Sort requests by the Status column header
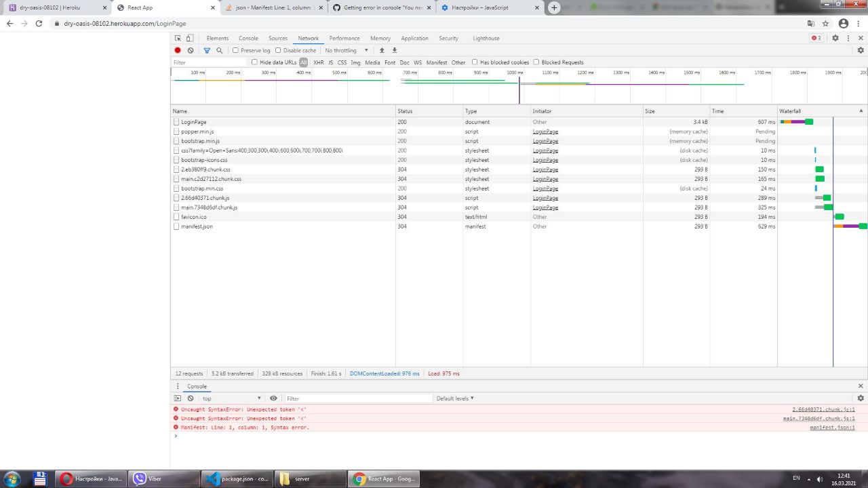This screenshot has width=868, height=488. point(429,111)
